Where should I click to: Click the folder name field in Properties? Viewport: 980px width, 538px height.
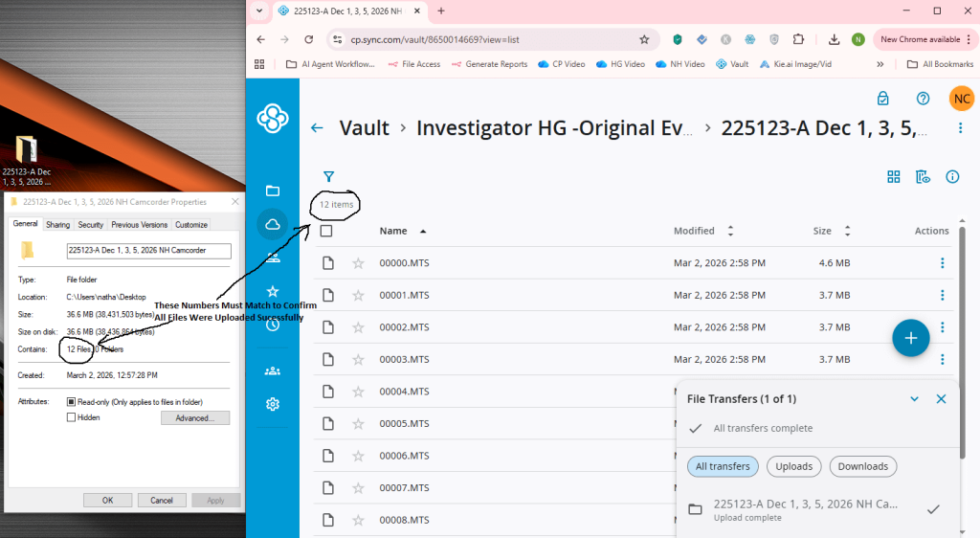tap(148, 251)
